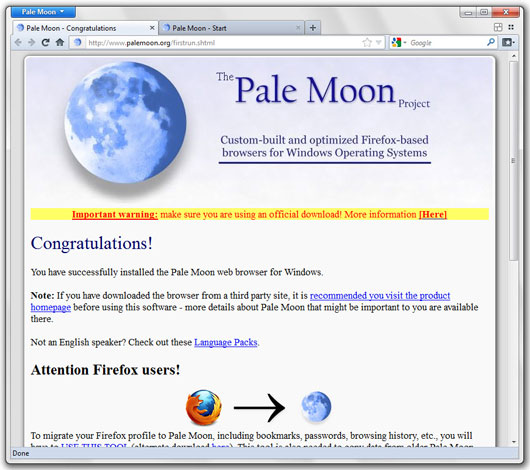530x470 pixels.
Task: Switch to the Pale Moon - Congratulations tab
Action: coord(85,28)
